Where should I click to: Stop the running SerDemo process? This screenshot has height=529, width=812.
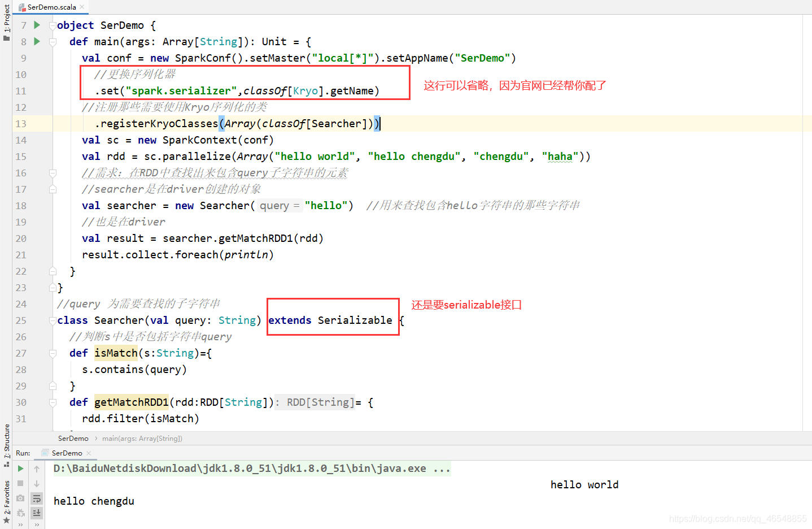20,483
